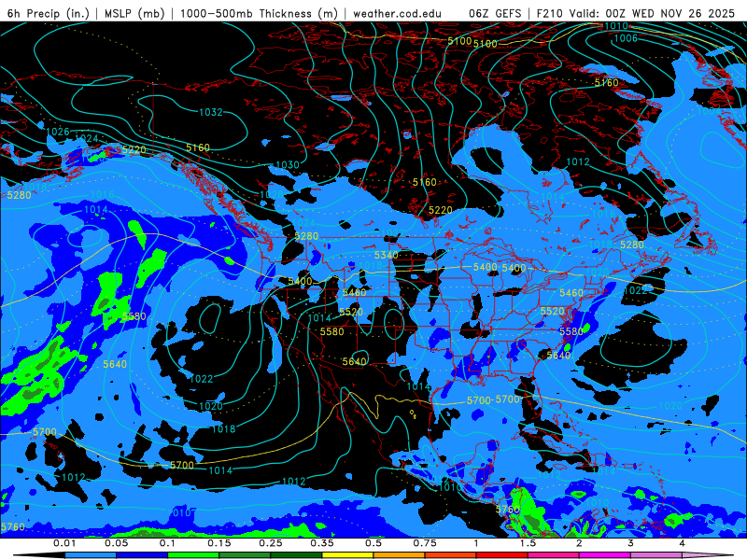Click the '0.01' legend value
This screenshot has height=560, width=747.
pyautogui.click(x=64, y=543)
